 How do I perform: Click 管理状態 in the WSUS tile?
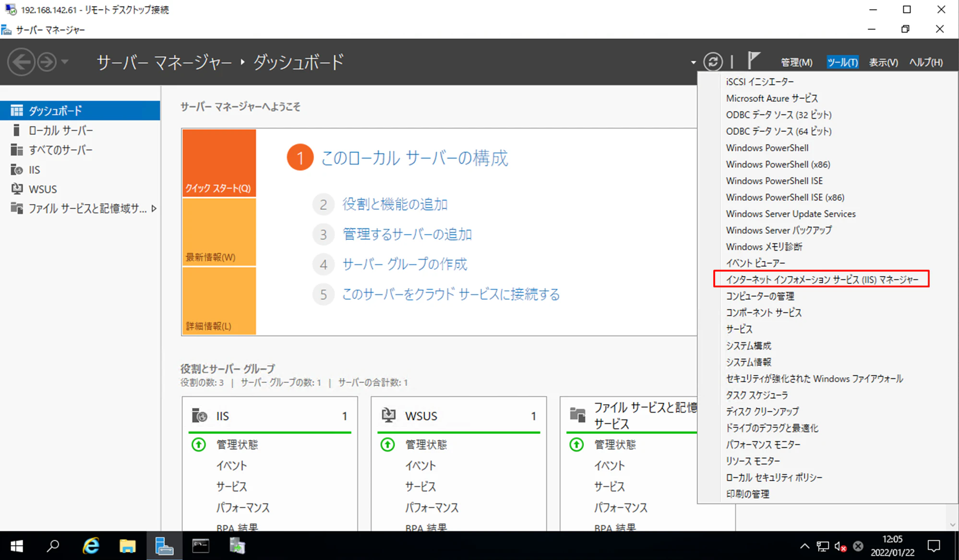click(426, 445)
